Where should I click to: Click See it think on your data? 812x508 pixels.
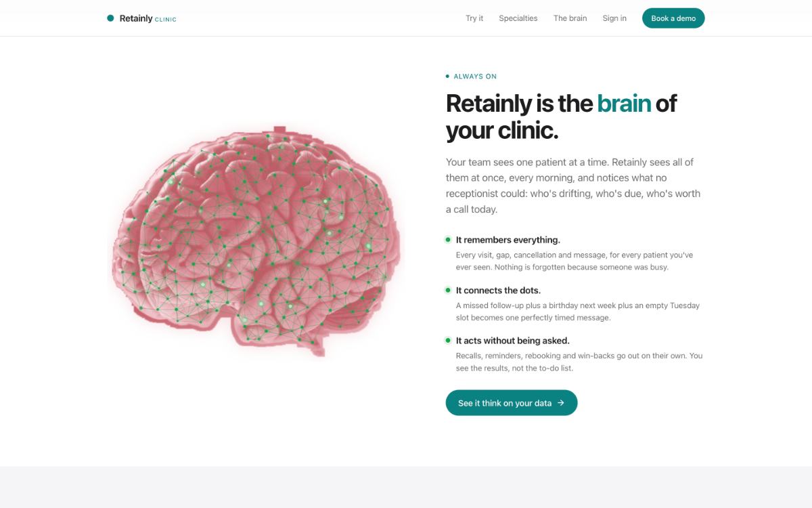(x=512, y=403)
